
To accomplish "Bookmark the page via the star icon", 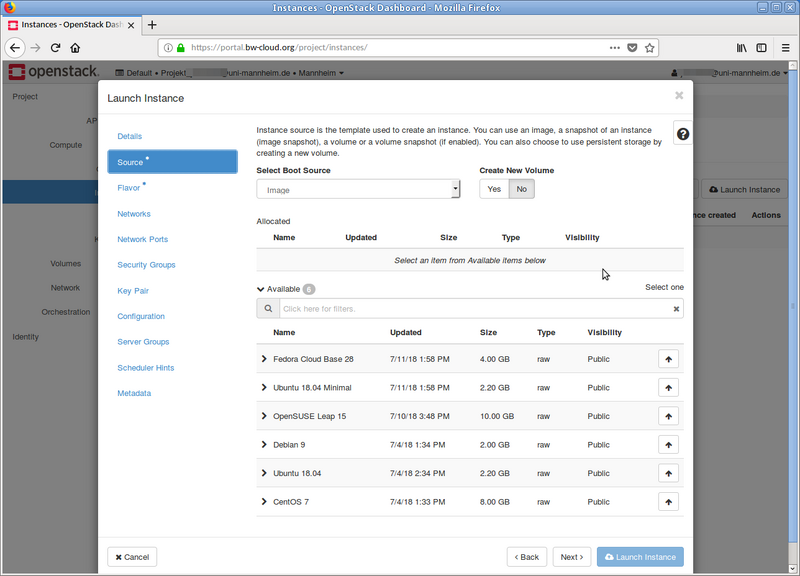I will [x=647, y=47].
